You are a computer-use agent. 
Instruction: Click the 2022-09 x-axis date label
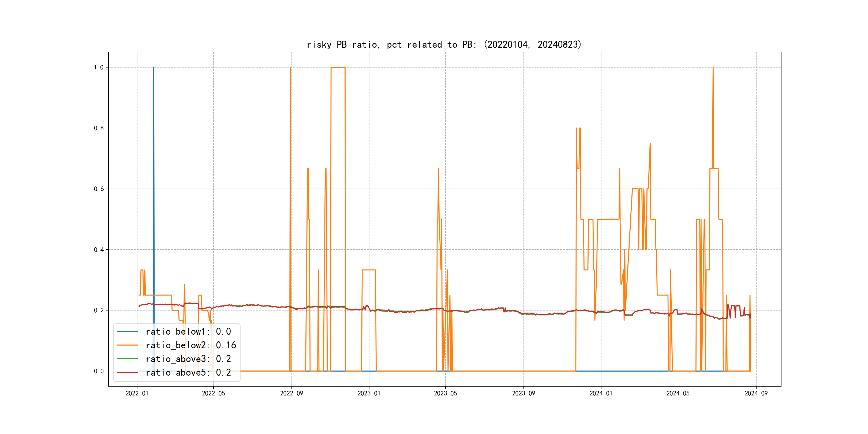tap(291, 393)
